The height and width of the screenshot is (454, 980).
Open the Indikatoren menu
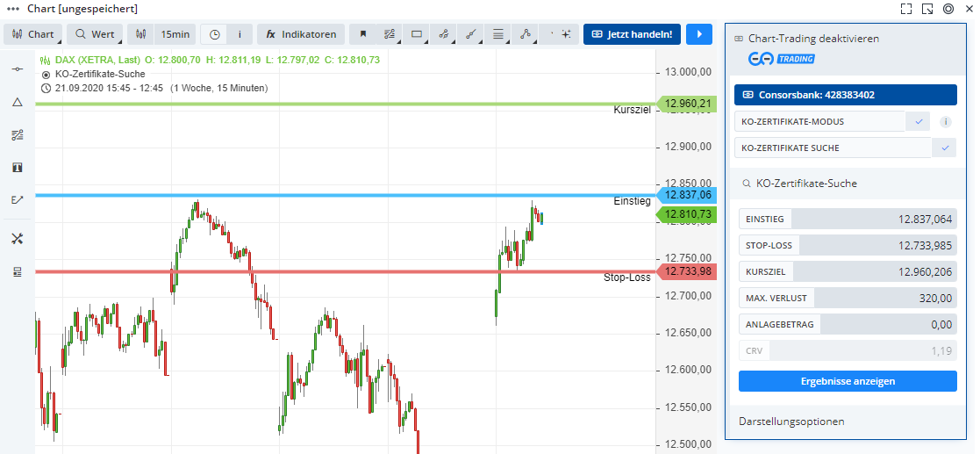(301, 34)
